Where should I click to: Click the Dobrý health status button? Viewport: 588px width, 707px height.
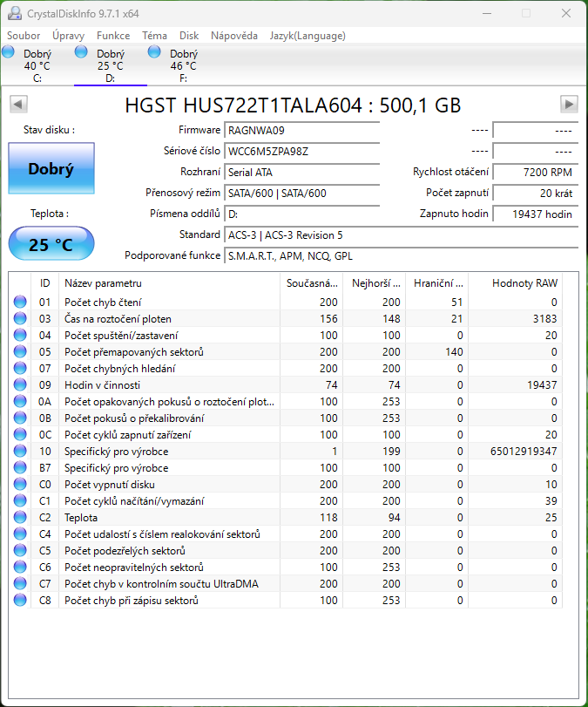click(51, 168)
